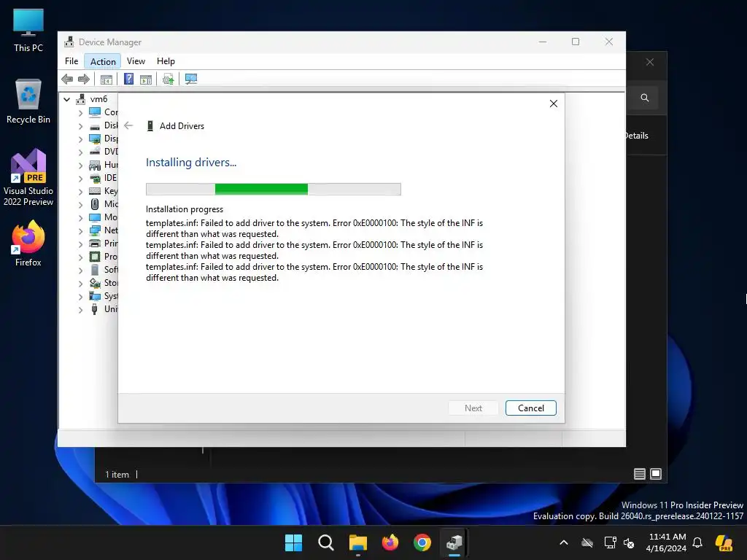Open taskbar Search magnifier
Screen dimensions: 747x560
[326, 542]
